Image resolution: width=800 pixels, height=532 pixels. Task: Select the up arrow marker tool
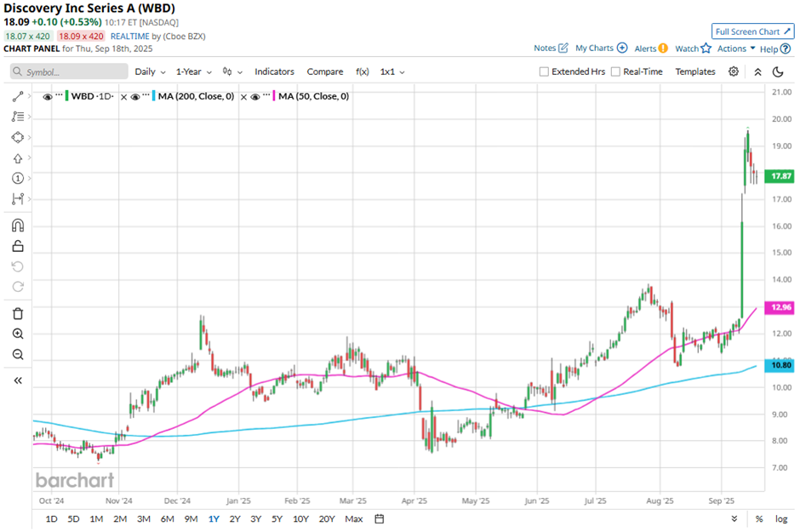18,158
